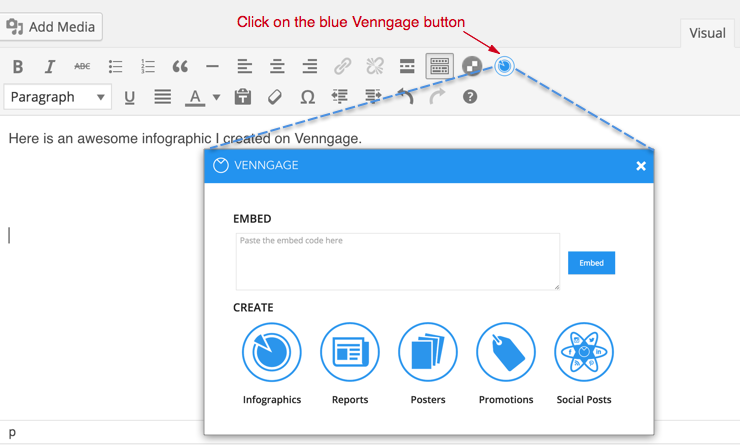
Task: Align text right
Action: click(x=310, y=67)
